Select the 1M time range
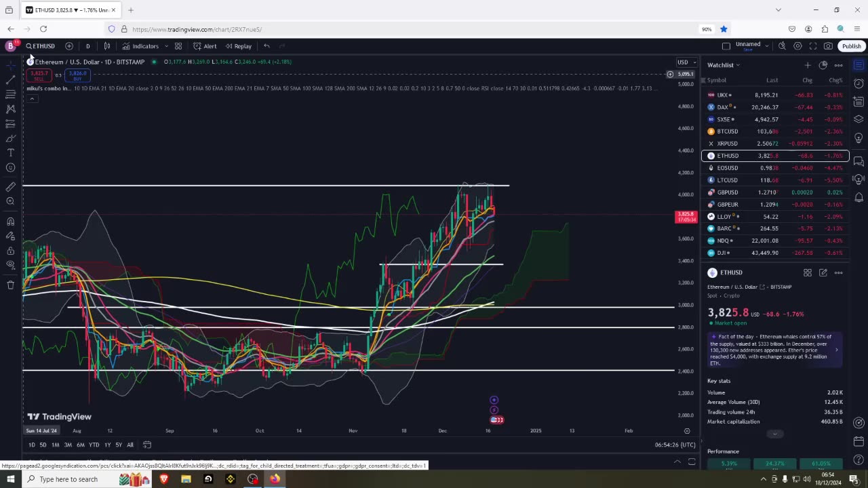 (55, 445)
